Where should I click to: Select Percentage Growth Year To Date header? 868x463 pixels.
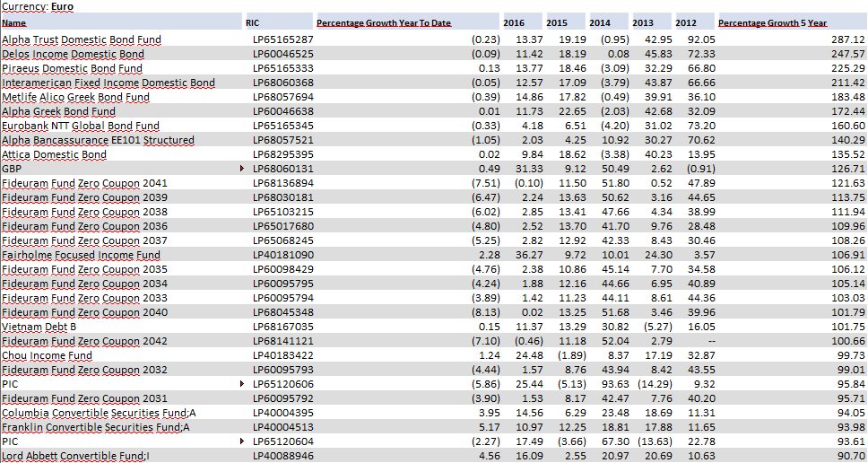point(409,23)
